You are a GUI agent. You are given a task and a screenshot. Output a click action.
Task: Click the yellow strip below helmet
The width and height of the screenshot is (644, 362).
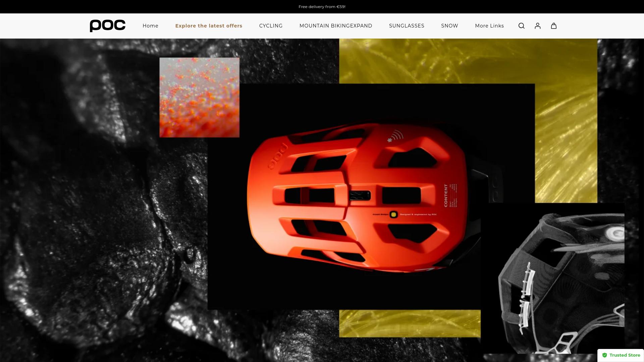coord(409,323)
